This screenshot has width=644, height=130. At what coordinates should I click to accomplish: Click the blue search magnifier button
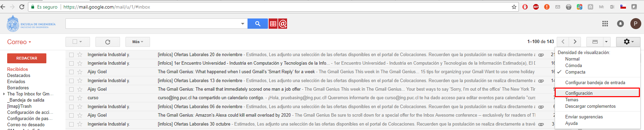(x=258, y=24)
